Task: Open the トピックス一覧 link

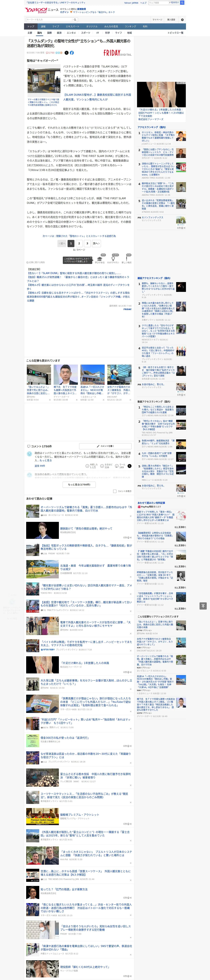Action: click(175, 33)
